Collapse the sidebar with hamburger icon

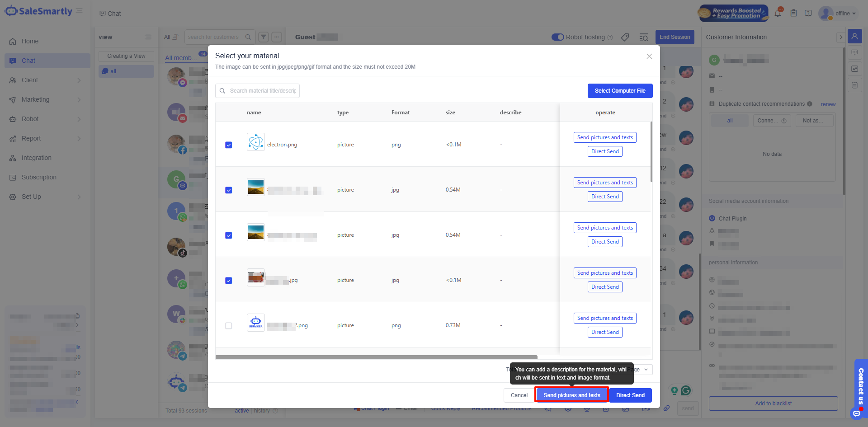80,11
